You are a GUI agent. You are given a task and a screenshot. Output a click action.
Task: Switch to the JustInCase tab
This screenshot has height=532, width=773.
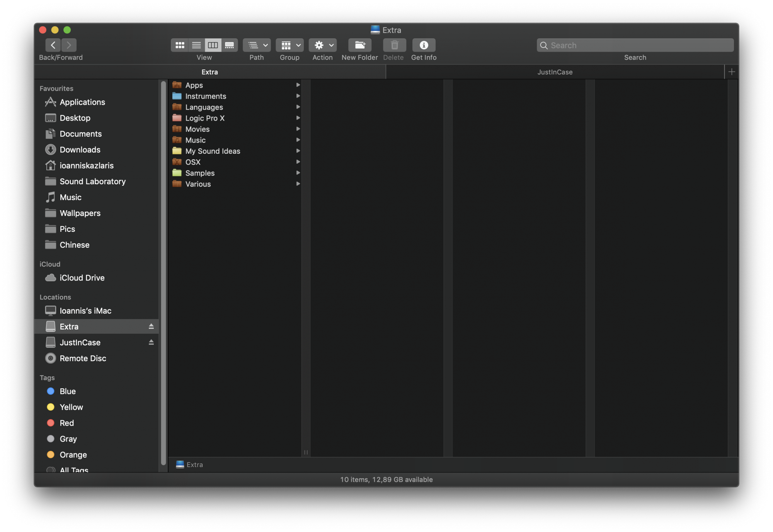555,72
